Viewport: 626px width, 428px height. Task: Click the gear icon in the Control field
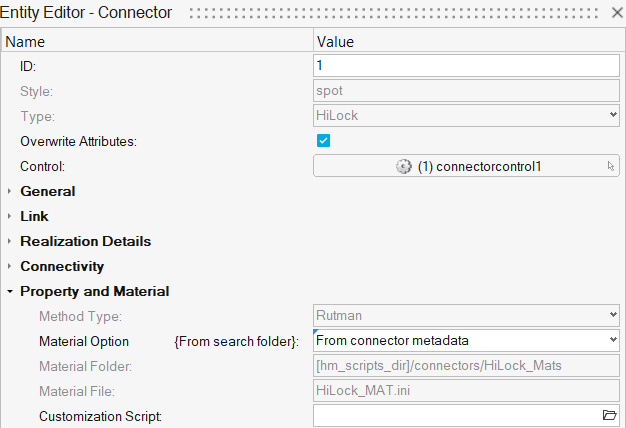coord(404,166)
